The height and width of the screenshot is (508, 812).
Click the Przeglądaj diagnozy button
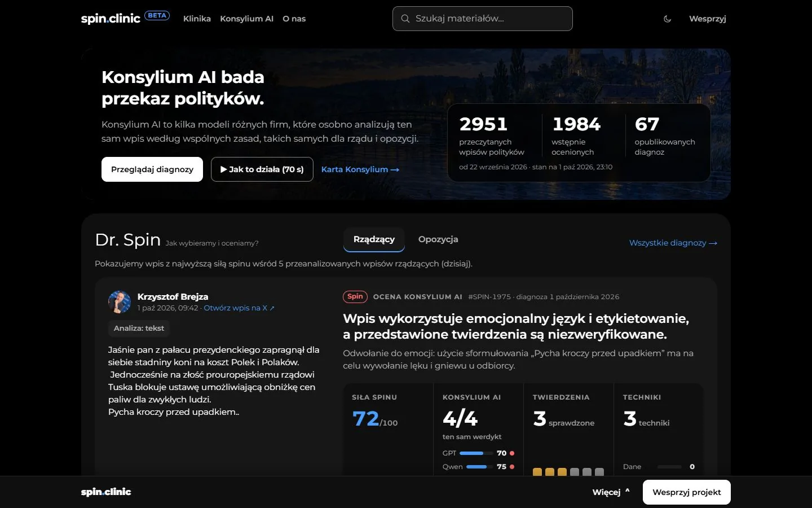152,169
